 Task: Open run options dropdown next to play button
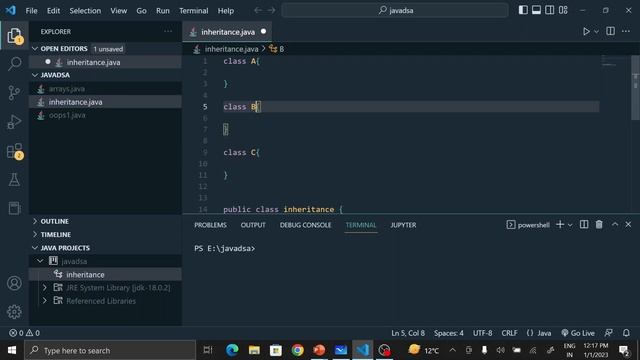coord(596,31)
